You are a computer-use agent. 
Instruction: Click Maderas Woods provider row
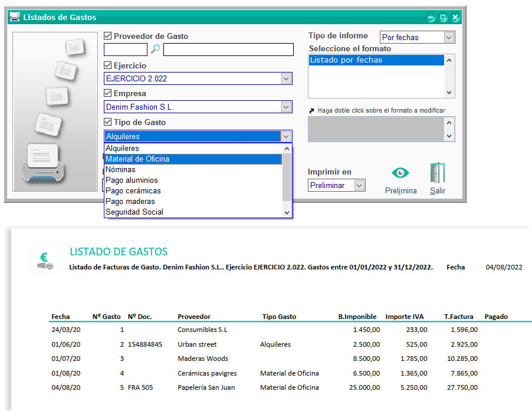tap(203, 359)
